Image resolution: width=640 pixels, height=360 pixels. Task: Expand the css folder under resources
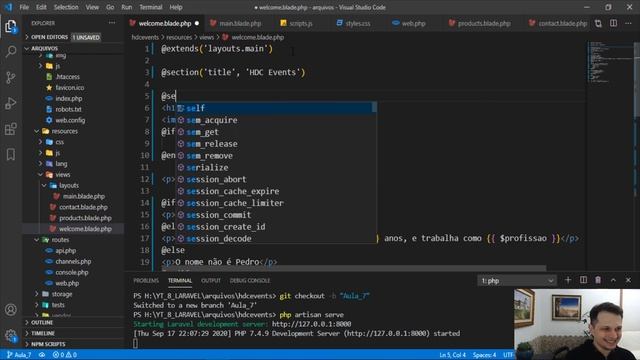click(x=60, y=142)
